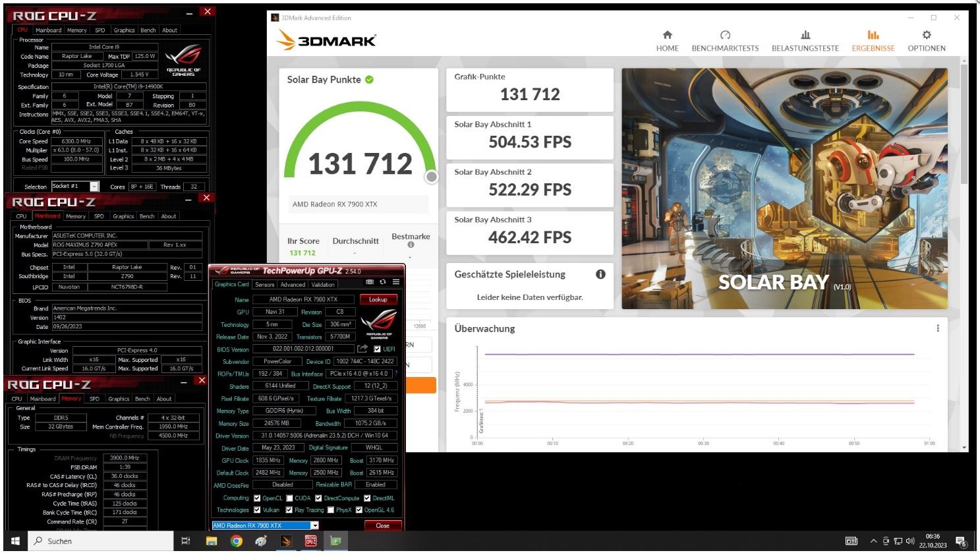
Task: Click the ROG CPU-Z taskbar icon
Action: 311,541
